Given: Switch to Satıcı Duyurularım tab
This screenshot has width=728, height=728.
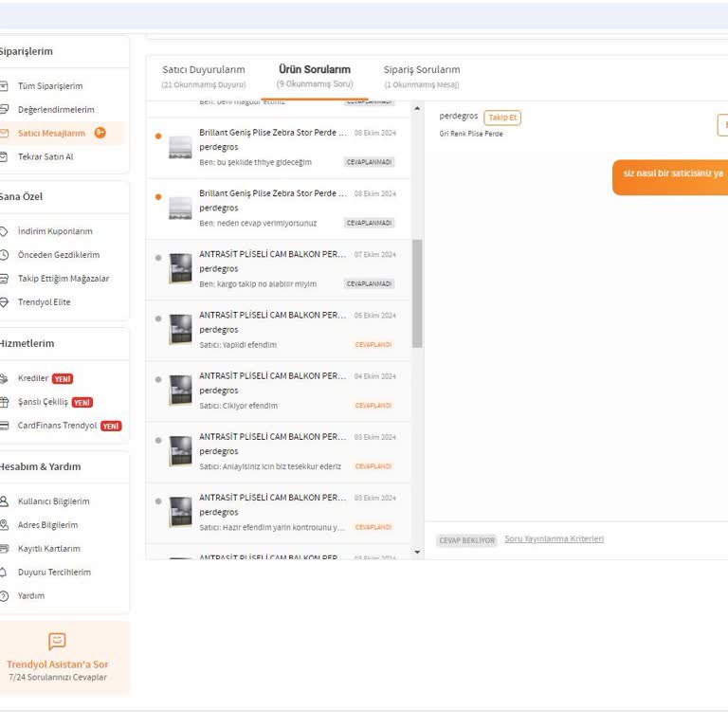Looking at the screenshot, I should 204,76.
